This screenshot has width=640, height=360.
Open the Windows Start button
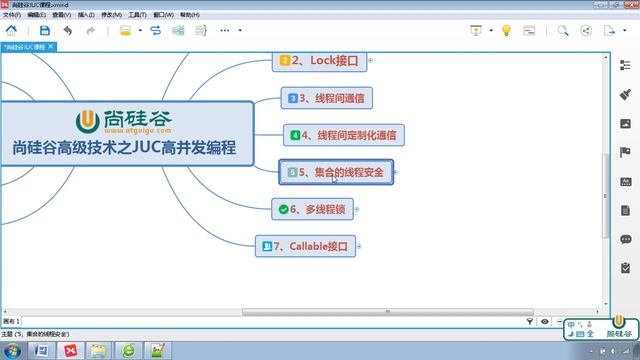click(12, 351)
